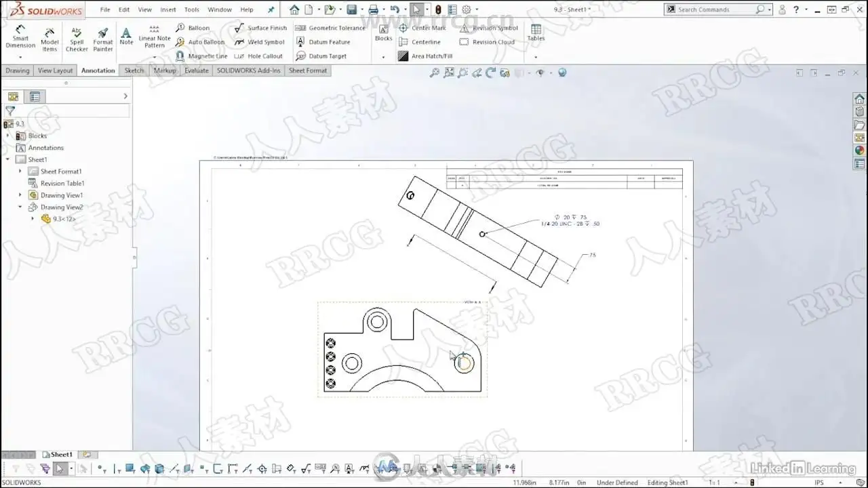
Task: Click the Save icon
Action: pyautogui.click(x=351, y=9)
